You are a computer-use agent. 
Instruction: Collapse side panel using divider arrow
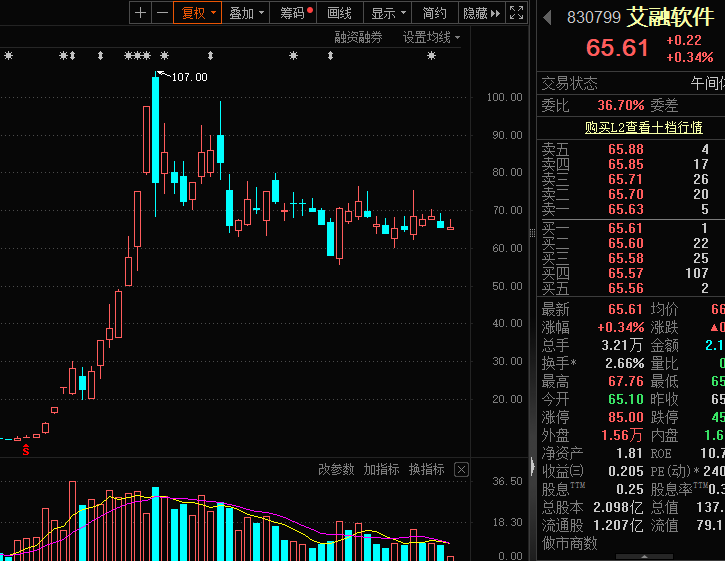pos(532,466)
